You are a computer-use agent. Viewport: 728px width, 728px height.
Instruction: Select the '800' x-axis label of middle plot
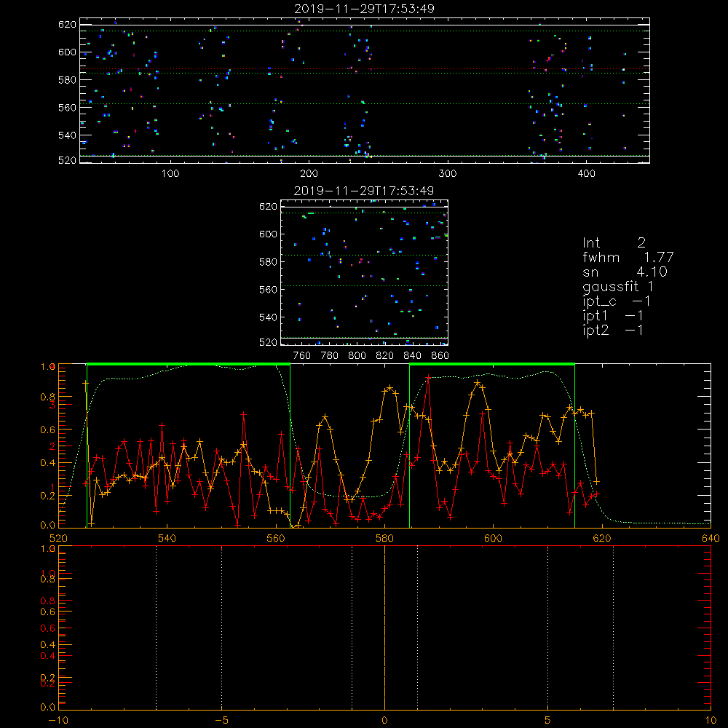[357, 356]
